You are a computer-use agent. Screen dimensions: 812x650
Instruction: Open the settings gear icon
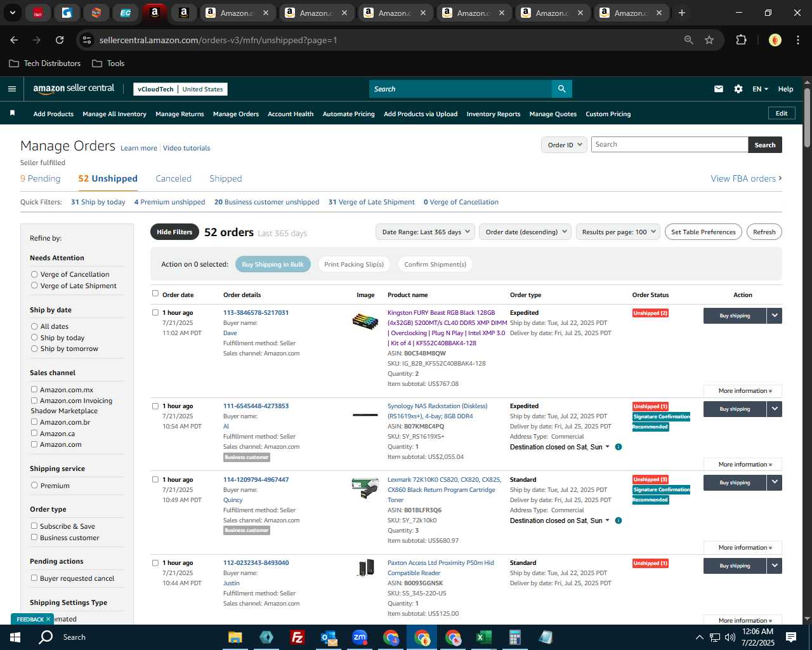[x=738, y=89]
